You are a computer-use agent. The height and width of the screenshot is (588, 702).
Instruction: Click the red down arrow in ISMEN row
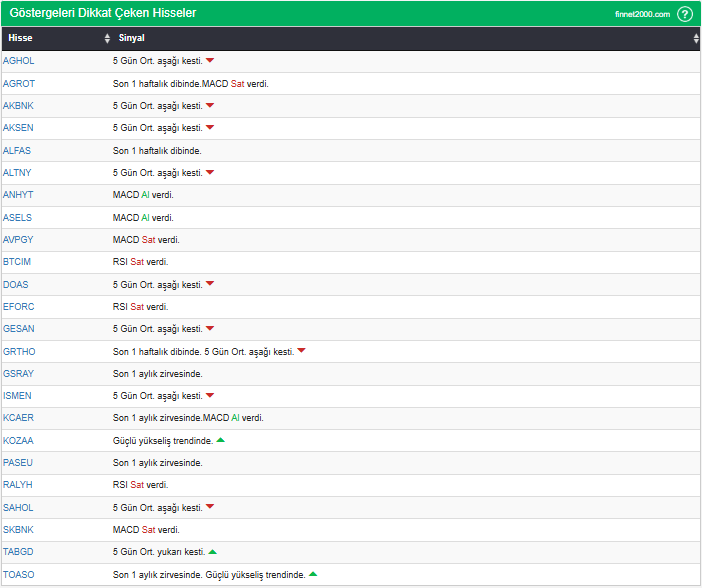click(x=210, y=395)
